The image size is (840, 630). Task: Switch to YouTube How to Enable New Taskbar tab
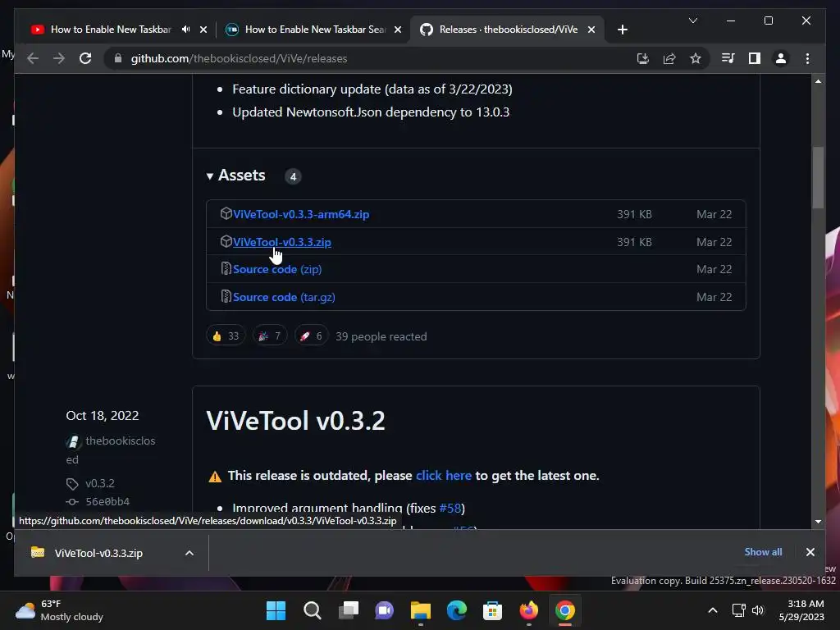(110, 30)
